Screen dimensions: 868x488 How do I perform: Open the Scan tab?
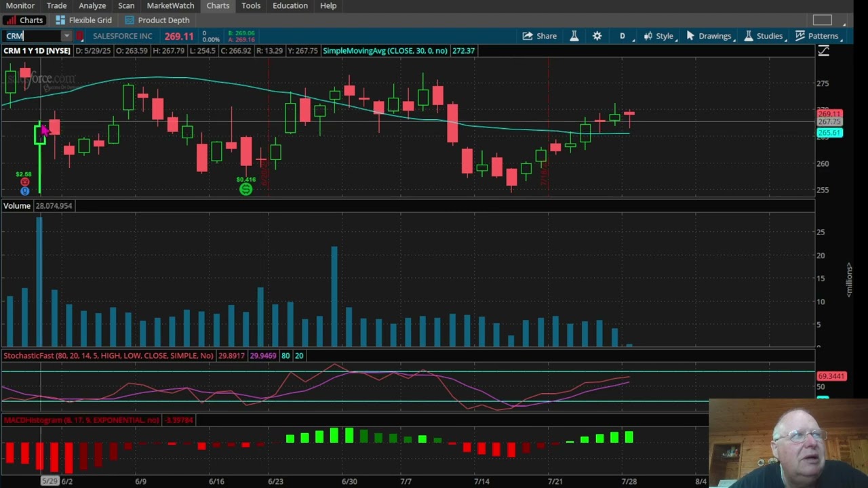(126, 5)
